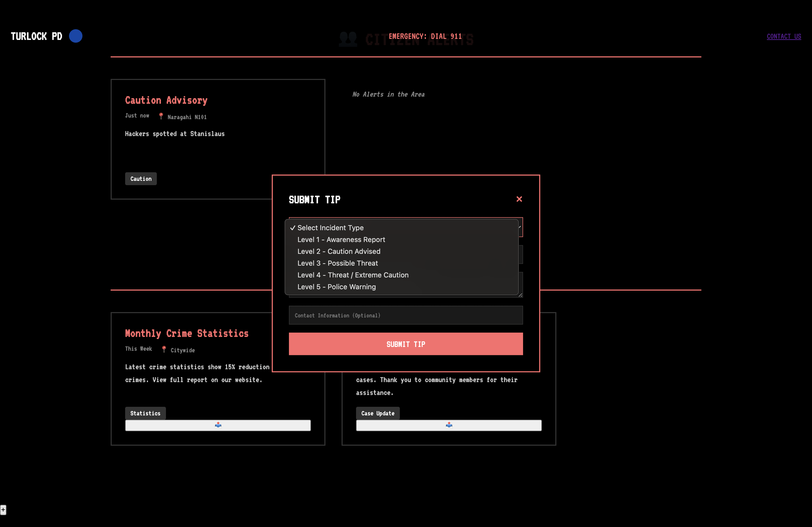Open the CONTACT US link
Viewport: 812px width, 527px height.
pyautogui.click(x=784, y=36)
